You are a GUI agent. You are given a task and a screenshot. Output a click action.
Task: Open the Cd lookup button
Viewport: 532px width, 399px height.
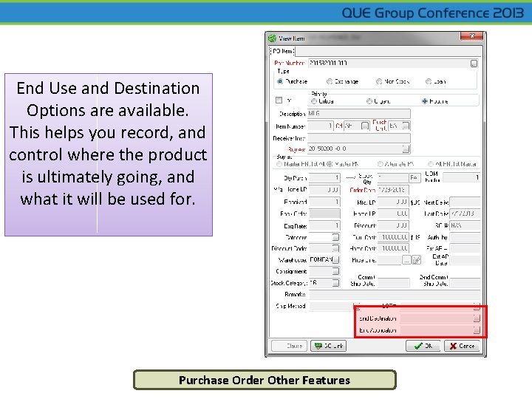365,126
